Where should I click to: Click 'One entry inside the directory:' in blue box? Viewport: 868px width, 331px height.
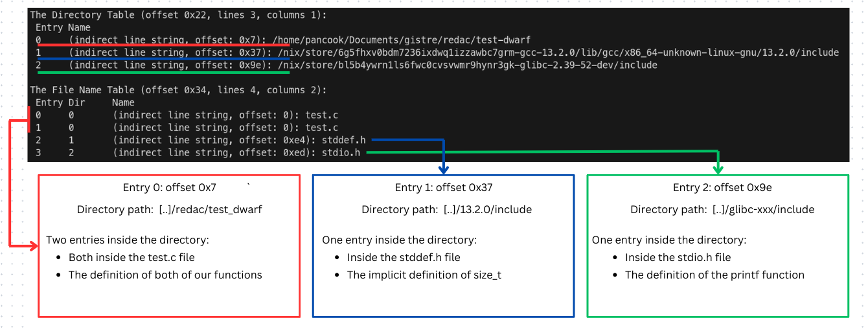click(399, 240)
